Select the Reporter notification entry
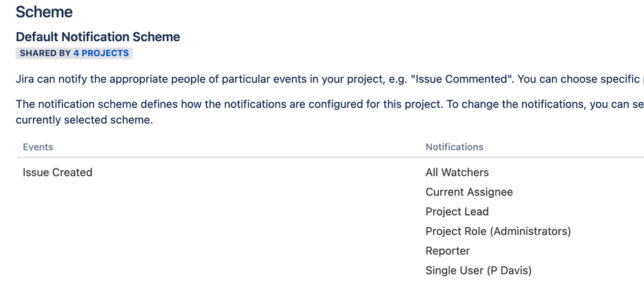The height and width of the screenshot is (284, 644). 447,251
